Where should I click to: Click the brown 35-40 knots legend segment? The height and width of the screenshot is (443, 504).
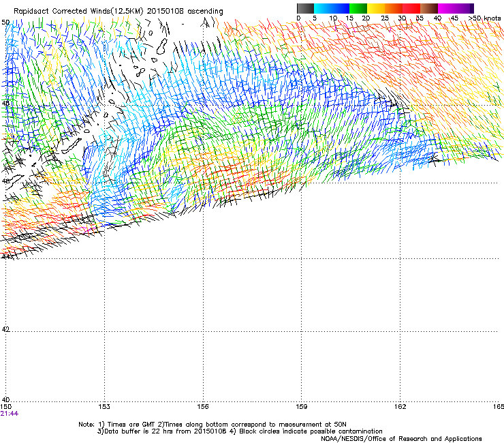tap(429, 8)
